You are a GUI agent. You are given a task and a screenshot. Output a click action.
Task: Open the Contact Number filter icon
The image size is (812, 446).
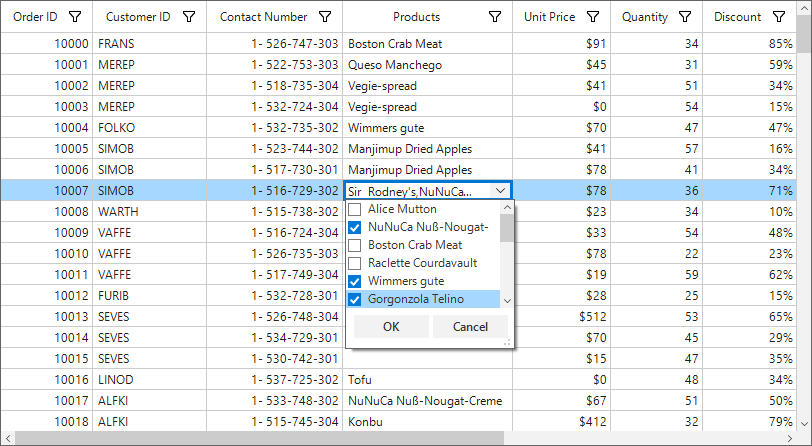click(325, 17)
